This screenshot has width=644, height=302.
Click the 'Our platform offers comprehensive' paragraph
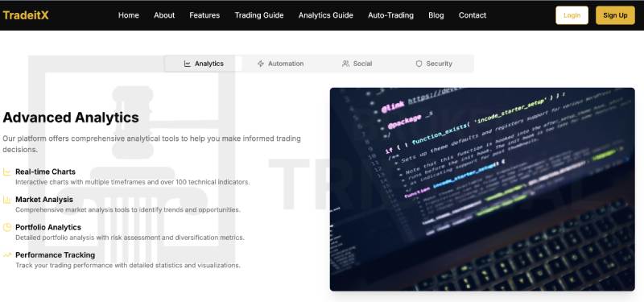click(x=151, y=144)
